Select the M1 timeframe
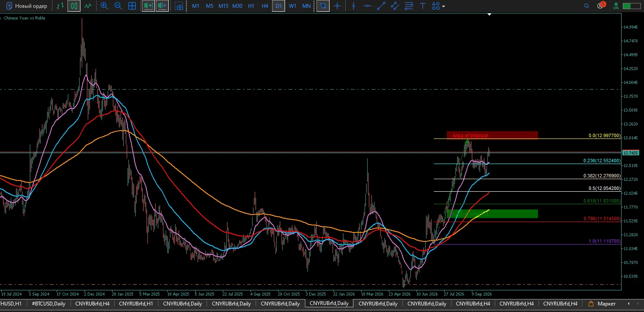 tap(196, 6)
